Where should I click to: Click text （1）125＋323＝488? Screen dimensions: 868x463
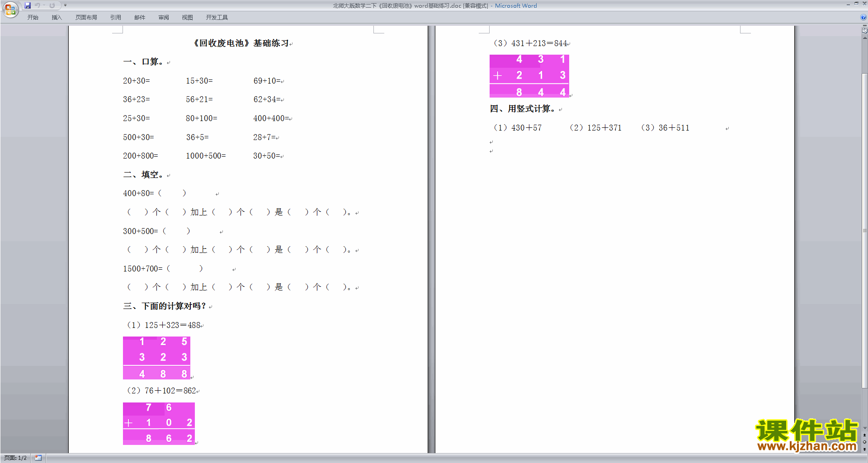pyautogui.click(x=163, y=325)
